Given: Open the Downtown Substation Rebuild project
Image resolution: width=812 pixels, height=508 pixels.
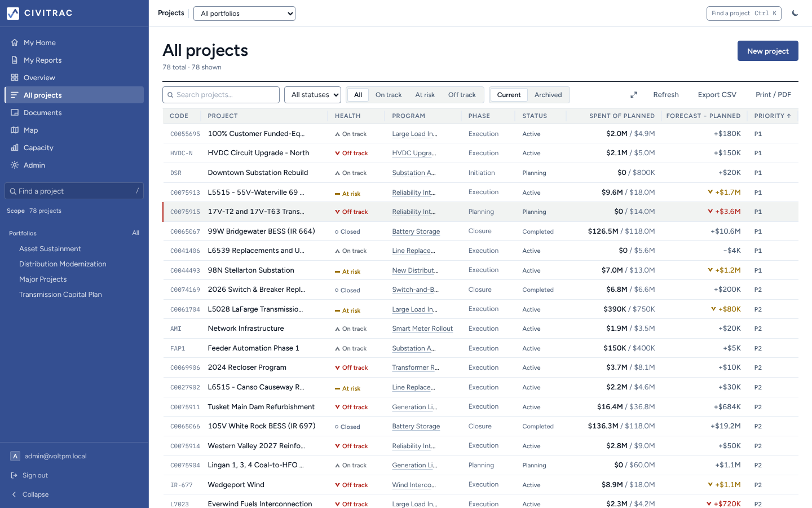Looking at the screenshot, I should (258, 173).
